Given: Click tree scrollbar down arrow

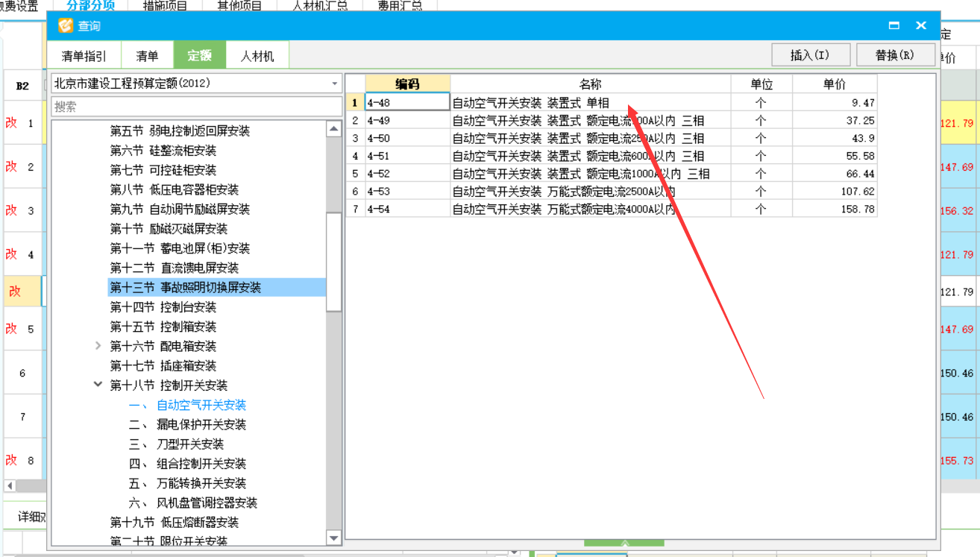Looking at the screenshot, I should coord(334,537).
